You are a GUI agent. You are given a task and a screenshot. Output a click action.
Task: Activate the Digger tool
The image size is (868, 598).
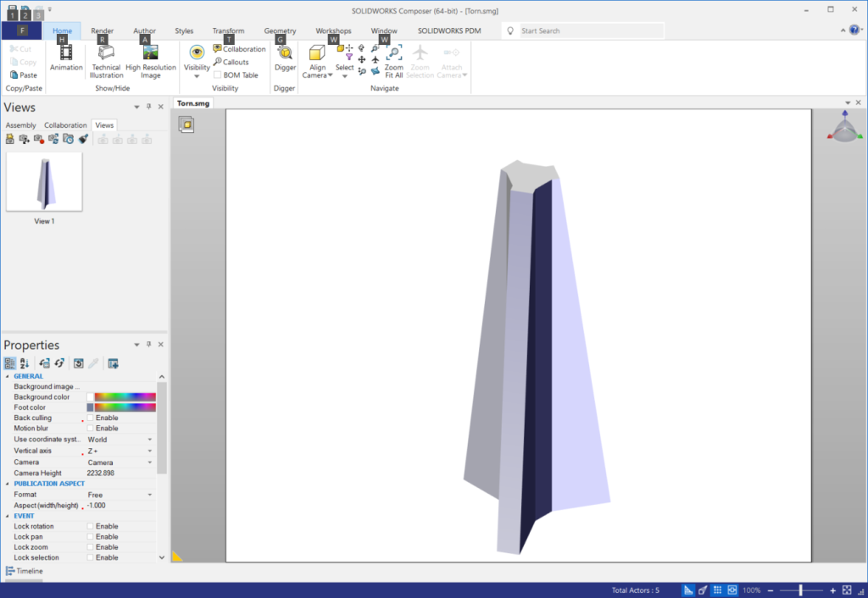[x=285, y=58]
